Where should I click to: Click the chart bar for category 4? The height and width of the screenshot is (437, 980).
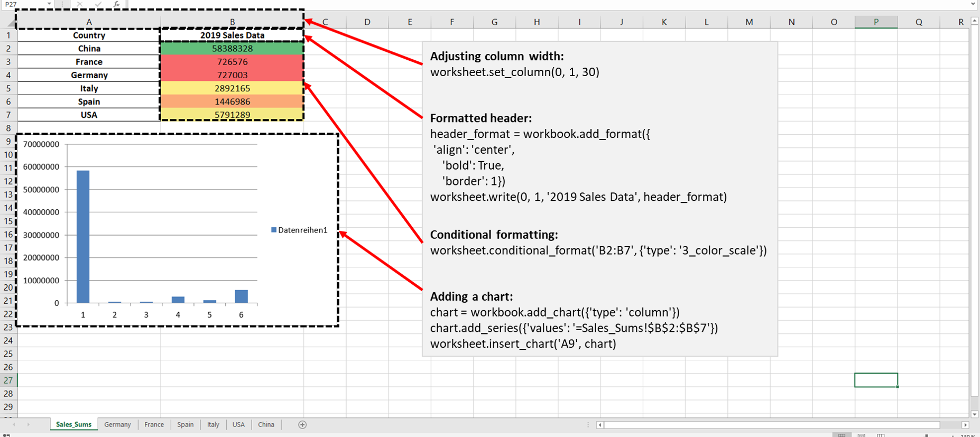[178, 300]
